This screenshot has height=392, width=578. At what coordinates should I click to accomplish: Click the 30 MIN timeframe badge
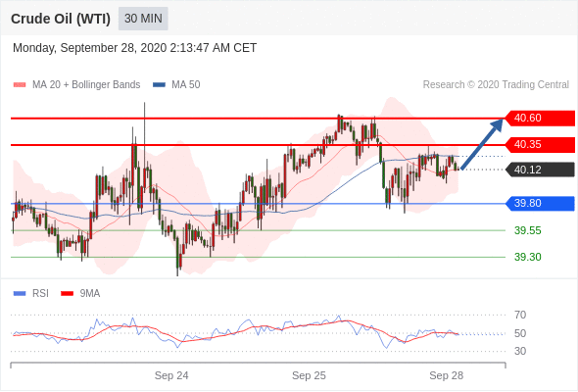pyautogui.click(x=143, y=19)
